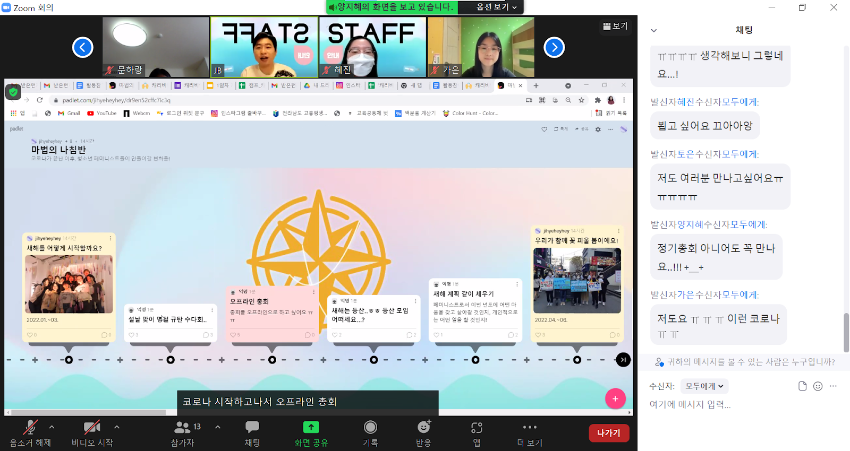Show next participants with right blue arrow
The image size is (850, 451).
554,47
